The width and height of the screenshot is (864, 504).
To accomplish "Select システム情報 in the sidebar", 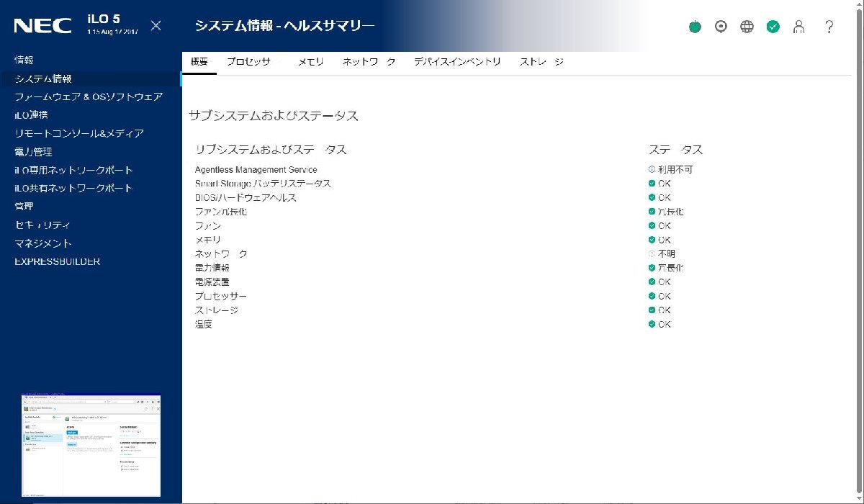I will coord(43,78).
